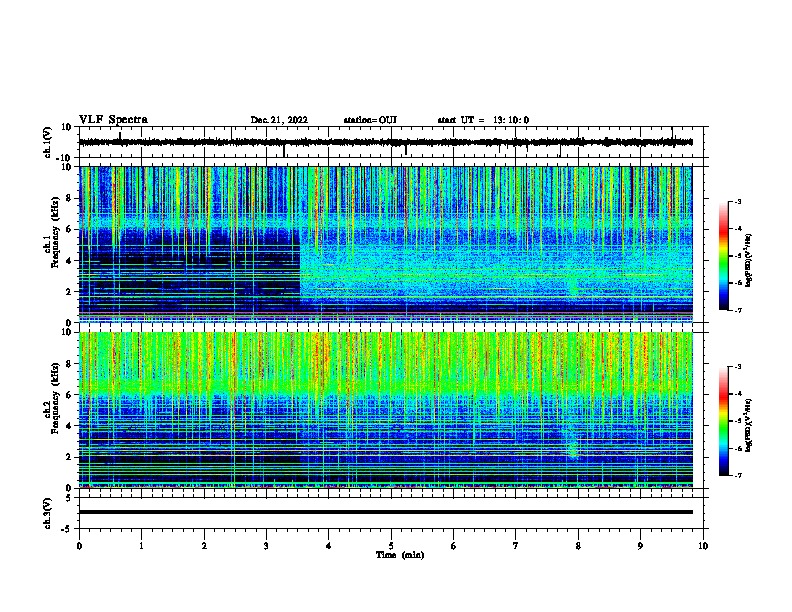This screenshot has height=612, width=792.
Task: Click time axis tick label "1"
Action: point(141,546)
